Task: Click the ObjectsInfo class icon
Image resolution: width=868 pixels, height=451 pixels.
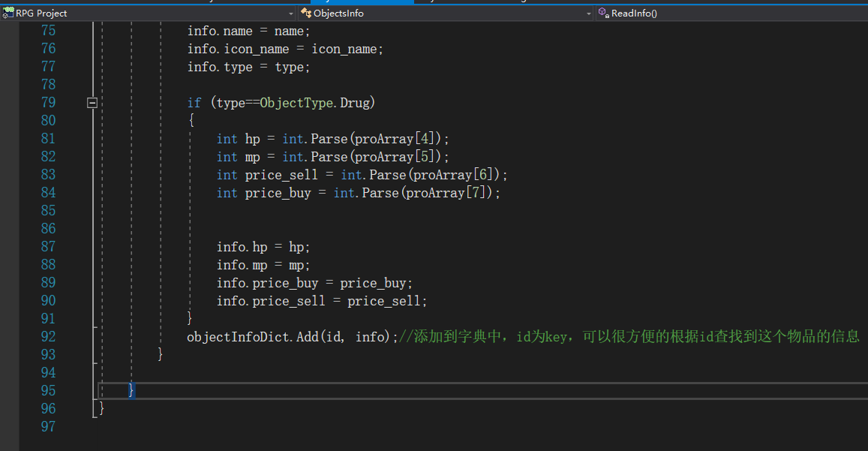Action: [x=306, y=13]
